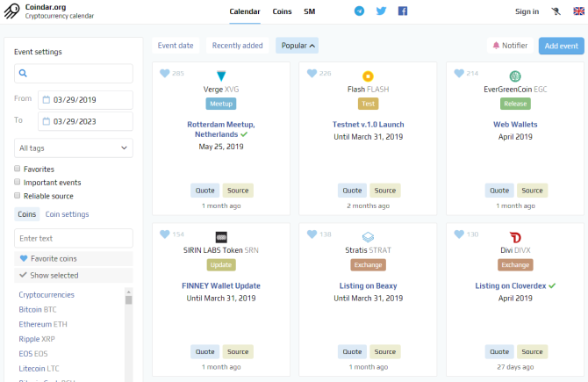Click the search magnifier icon
This screenshot has width=588, height=382.
(23, 73)
